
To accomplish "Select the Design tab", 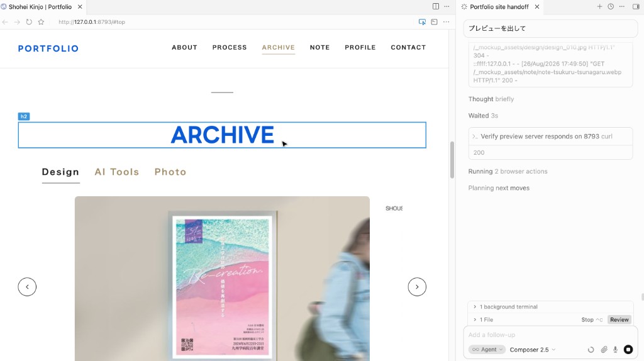I will 60,172.
